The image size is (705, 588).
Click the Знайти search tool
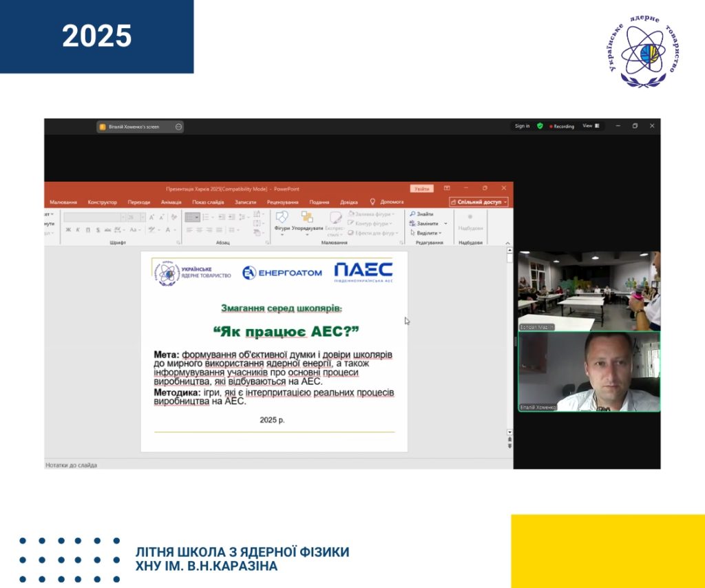coord(421,214)
